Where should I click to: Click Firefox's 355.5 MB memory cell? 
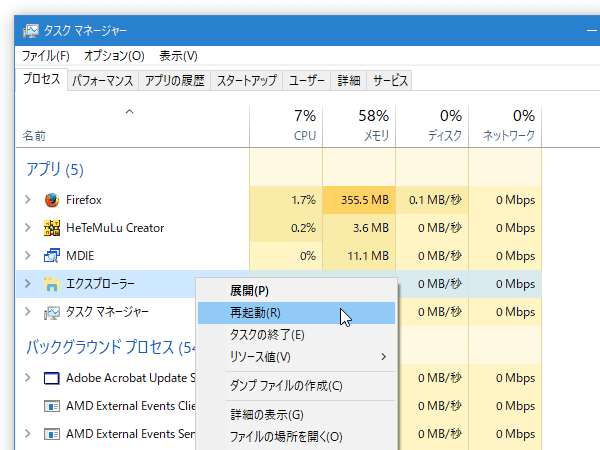359,200
